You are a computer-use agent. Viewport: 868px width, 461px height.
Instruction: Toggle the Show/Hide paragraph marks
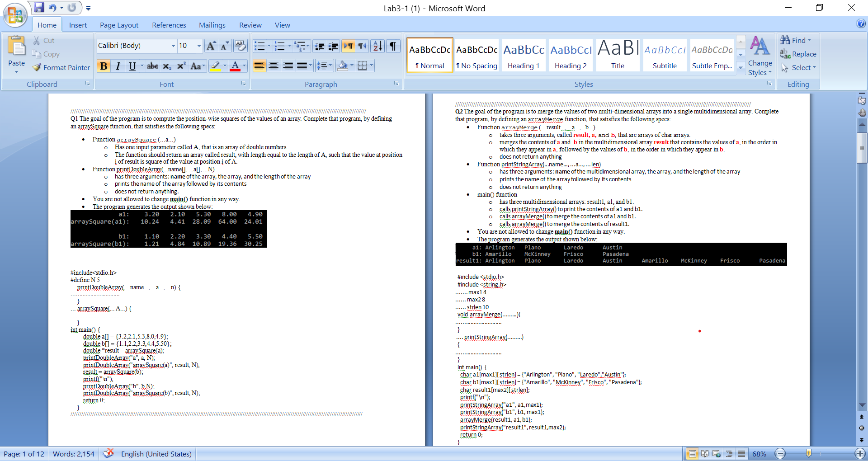[x=392, y=46]
